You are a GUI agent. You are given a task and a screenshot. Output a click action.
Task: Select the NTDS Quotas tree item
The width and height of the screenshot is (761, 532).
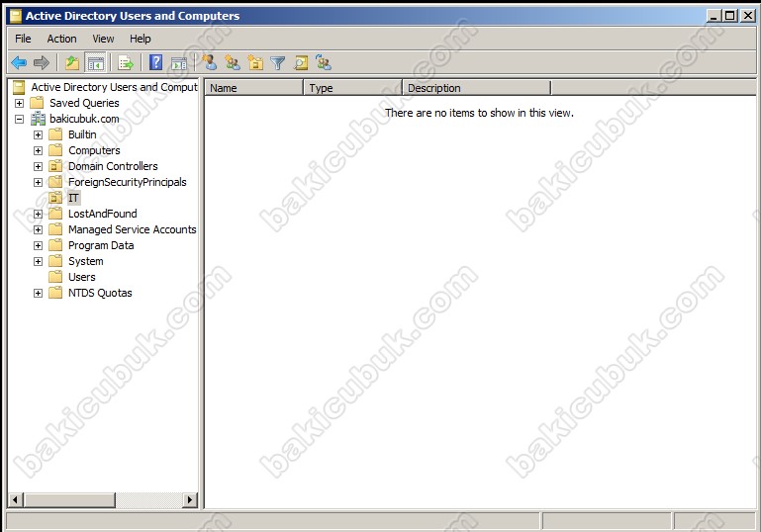click(100, 293)
